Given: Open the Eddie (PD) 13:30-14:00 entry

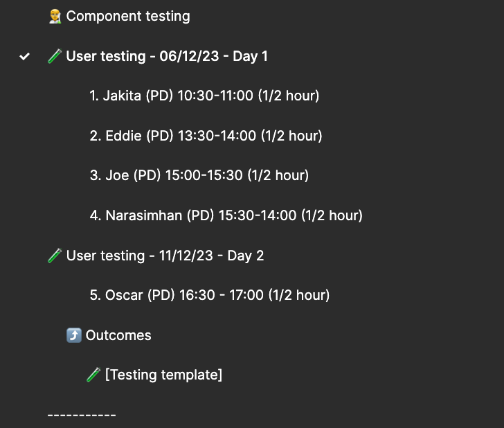Looking at the screenshot, I should (206, 136).
